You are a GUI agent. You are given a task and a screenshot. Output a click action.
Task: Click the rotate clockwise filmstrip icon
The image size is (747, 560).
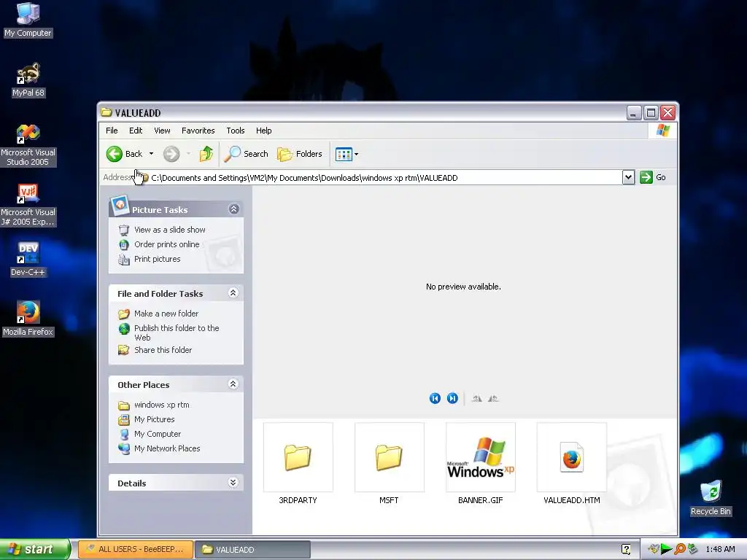point(476,399)
